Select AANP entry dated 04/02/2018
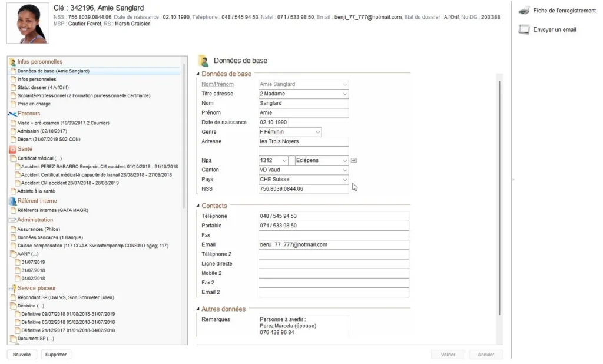 coord(33,279)
